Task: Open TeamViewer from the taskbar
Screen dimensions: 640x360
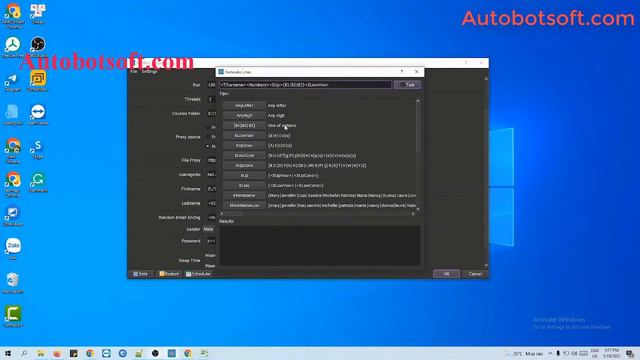Action: pyautogui.click(x=106, y=353)
